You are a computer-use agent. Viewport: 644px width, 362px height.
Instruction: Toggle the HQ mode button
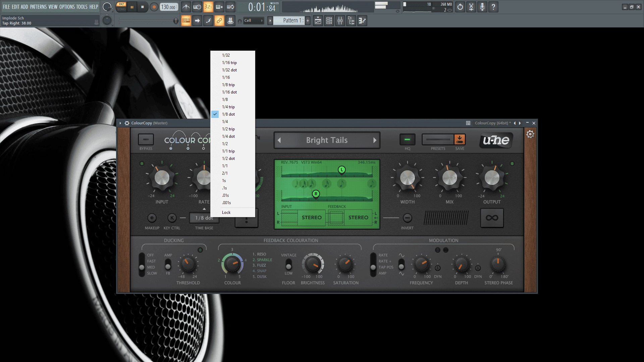[408, 139]
